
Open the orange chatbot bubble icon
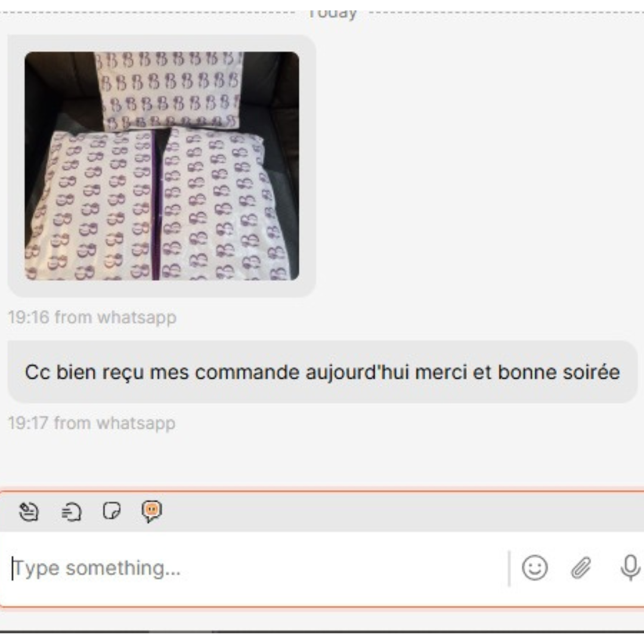(151, 512)
